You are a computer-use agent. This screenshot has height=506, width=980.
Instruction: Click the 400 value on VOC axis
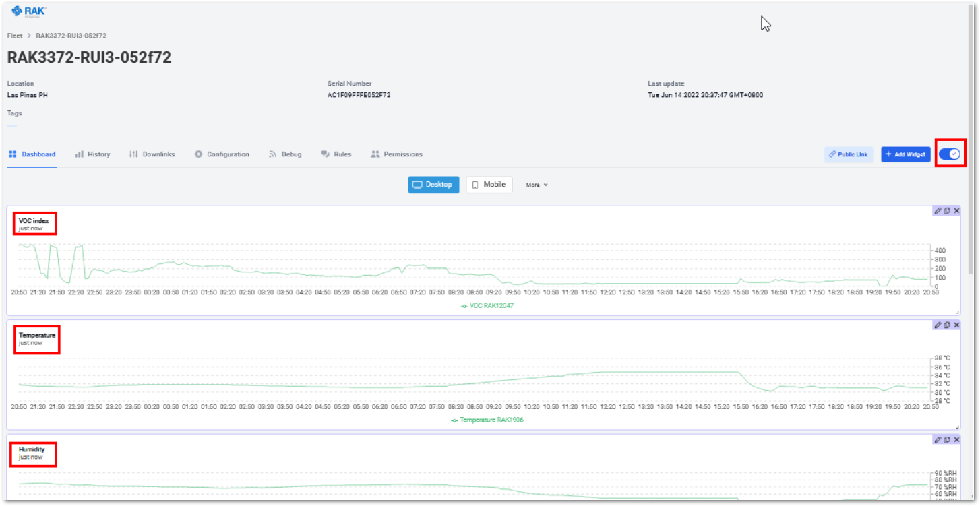pos(940,250)
